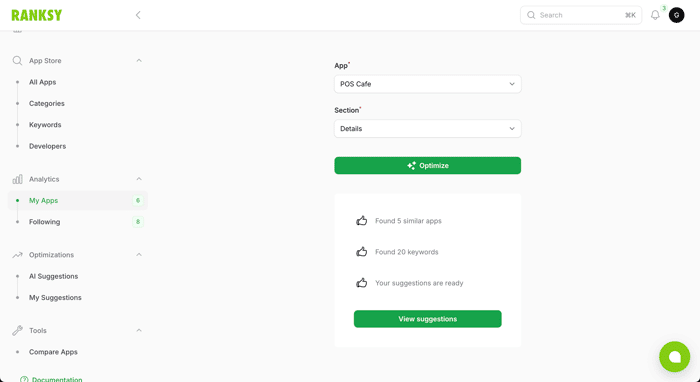The height and width of the screenshot is (382, 700).
Task: Click the green Optimize button
Action: 428,166
